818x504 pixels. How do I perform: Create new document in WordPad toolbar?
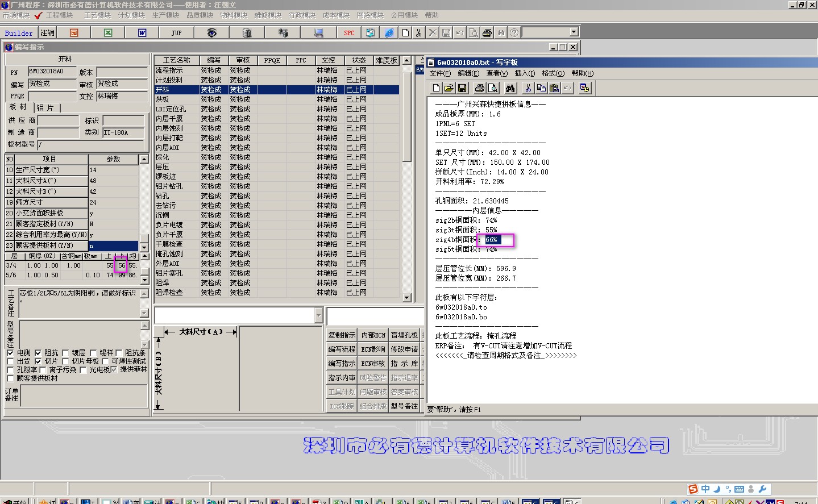[436, 88]
